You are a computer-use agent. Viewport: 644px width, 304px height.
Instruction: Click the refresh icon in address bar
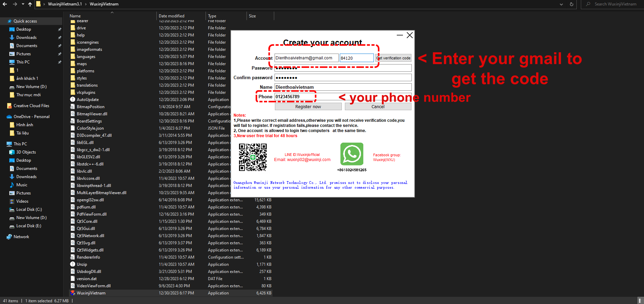pos(572,4)
